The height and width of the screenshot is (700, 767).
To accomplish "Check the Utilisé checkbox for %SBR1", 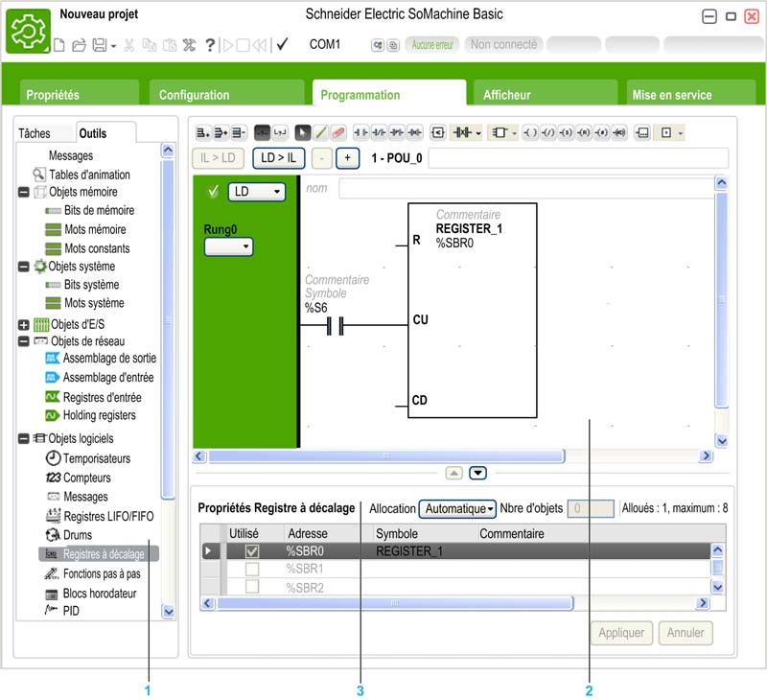I will tap(252, 569).
